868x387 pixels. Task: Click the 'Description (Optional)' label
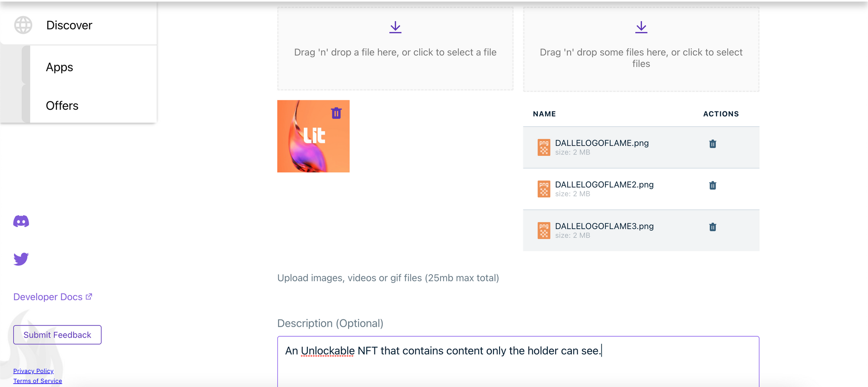click(x=330, y=323)
